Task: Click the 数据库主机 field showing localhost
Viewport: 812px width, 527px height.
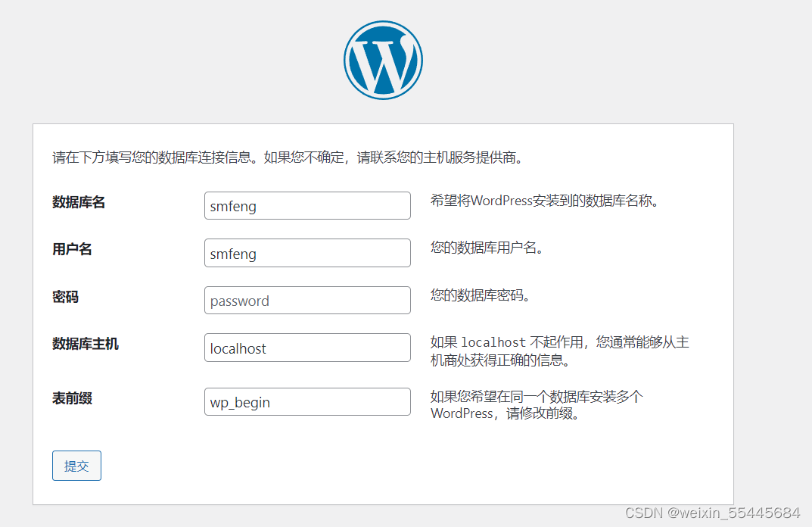Action: 307,348
